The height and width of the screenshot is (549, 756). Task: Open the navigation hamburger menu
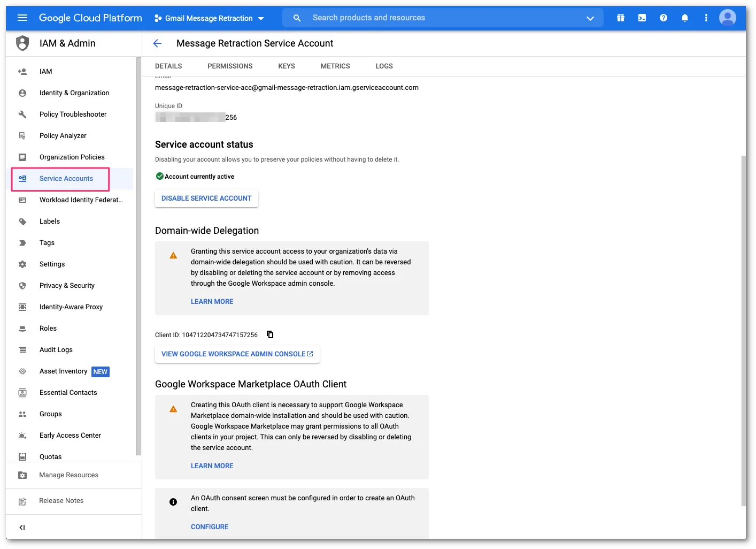pyautogui.click(x=22, y=17)
